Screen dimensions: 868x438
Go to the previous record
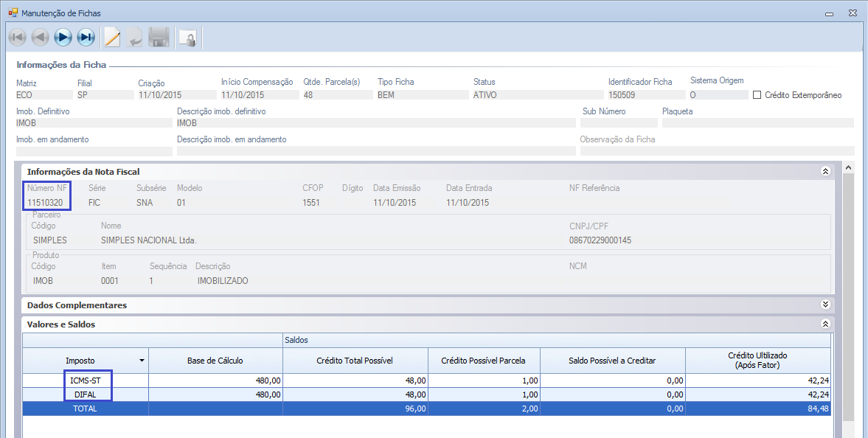[x=40, y=37]
